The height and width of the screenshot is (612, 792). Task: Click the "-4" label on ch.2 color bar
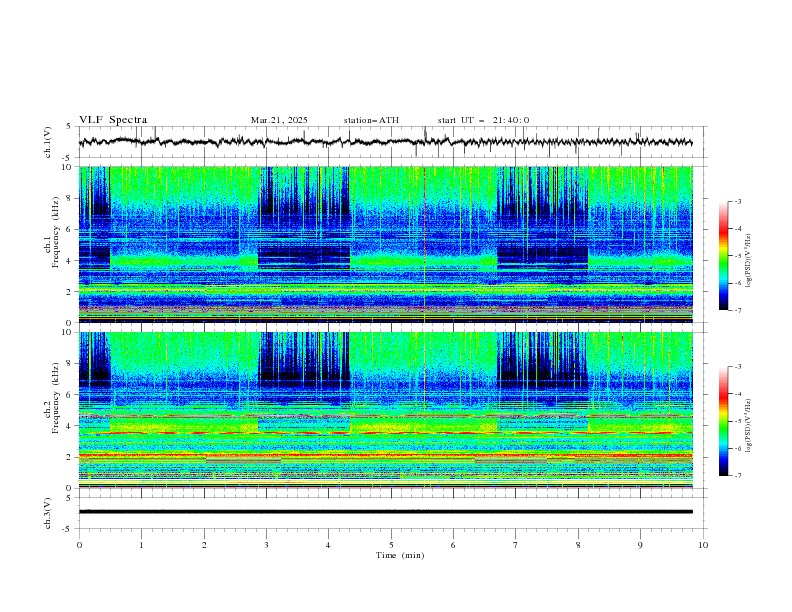point(737,394)
